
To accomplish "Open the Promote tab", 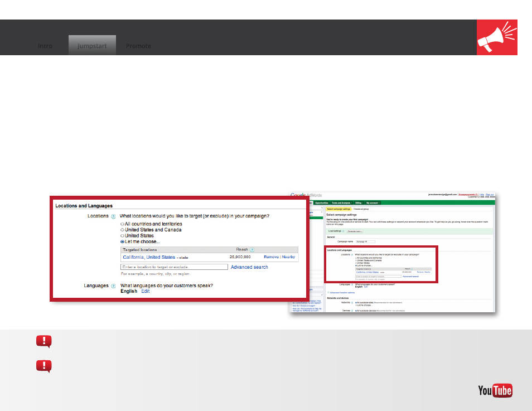I will point(138,46).
